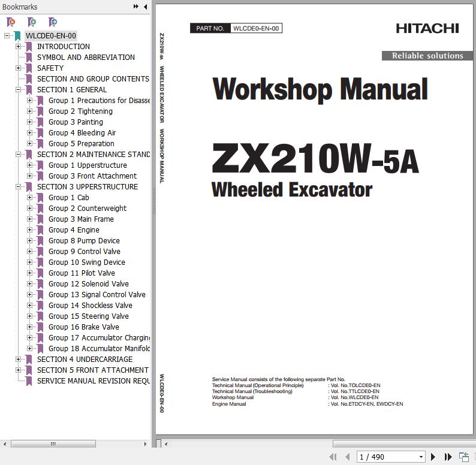Image resolution: width=476 pixels, height=465 pixels.
Task: Open Group 15 Steering Valve bookmark
Action: pyautogui.click(x=88, y=316)
